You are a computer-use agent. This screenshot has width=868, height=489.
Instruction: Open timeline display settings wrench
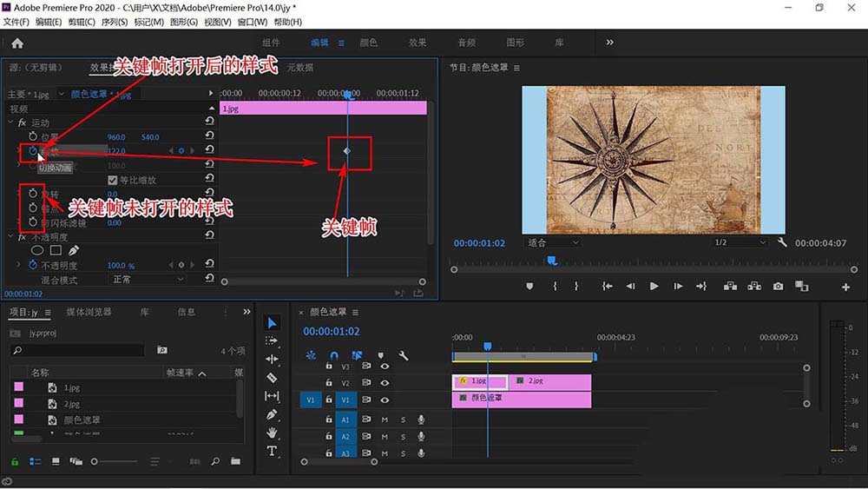tap(403, 355)
